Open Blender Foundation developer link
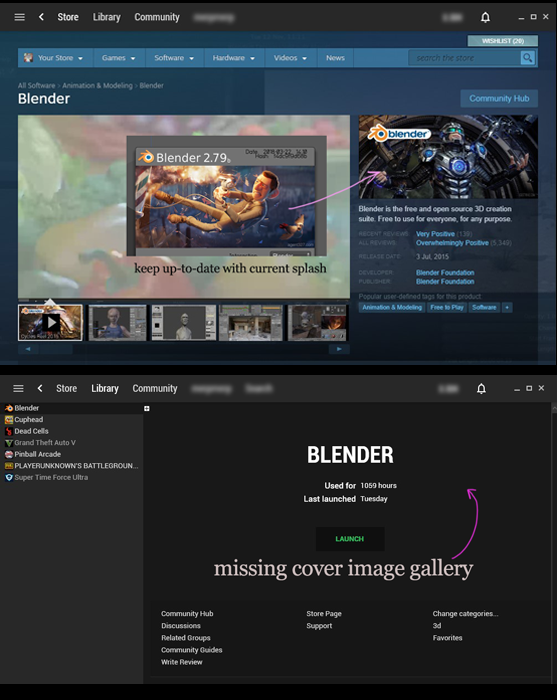The width and height of the screenshot is (557, 700). pyautogui.click(x=445, y=272)
